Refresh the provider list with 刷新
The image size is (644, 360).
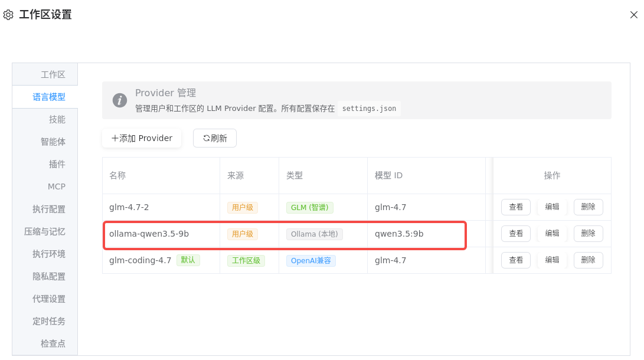tap(215, 138)
